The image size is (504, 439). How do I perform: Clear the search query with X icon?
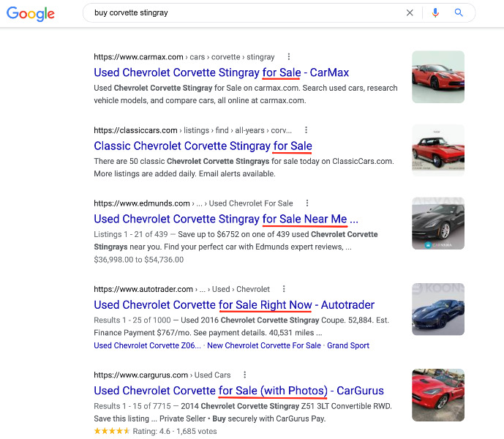tap(410, 13)
